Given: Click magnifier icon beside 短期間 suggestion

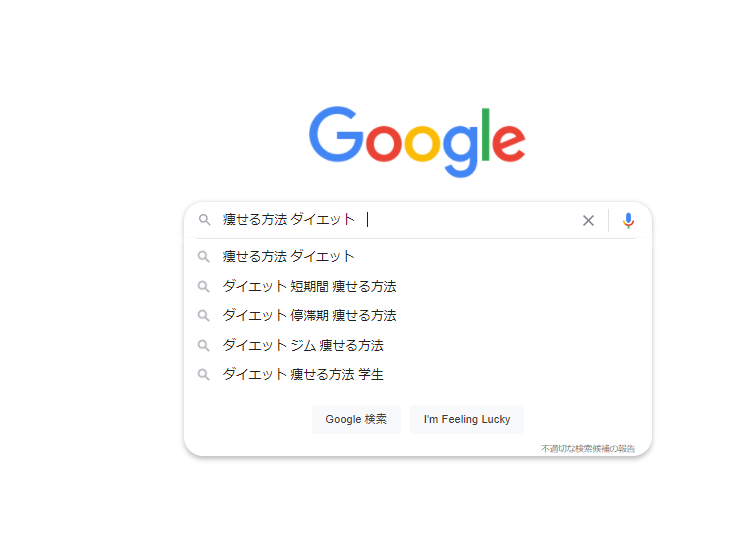Looking at the screenshot, I should (204, 286).
